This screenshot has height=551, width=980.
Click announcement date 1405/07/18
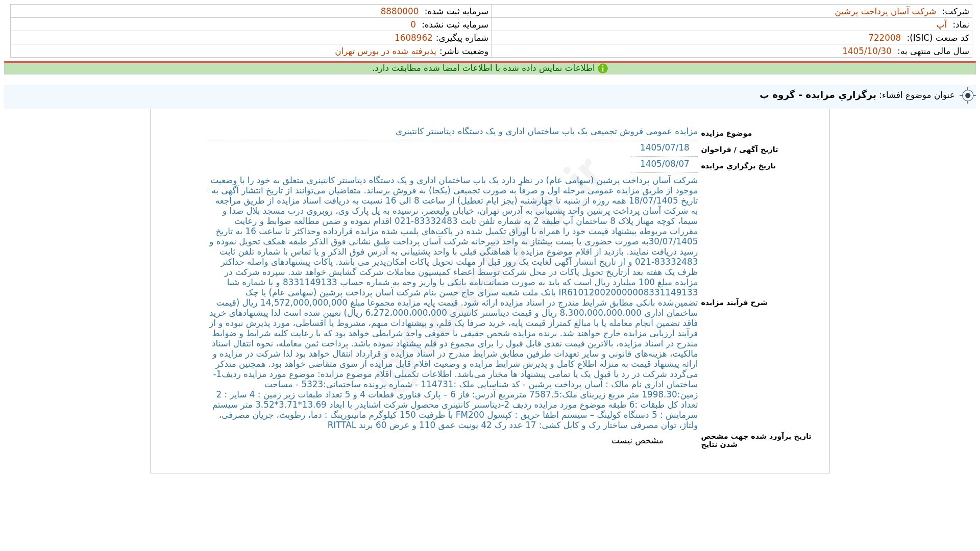(665, 147)
